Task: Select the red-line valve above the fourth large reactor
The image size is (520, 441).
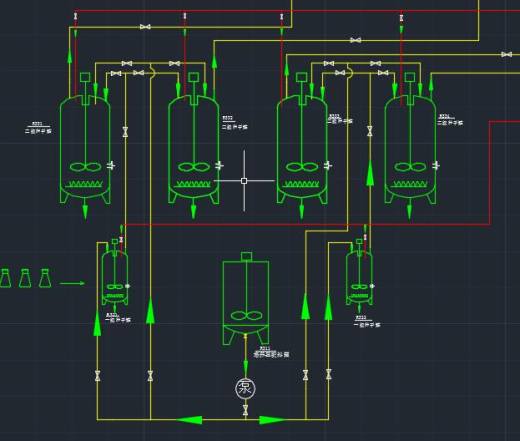Action: tap(402, 17)
